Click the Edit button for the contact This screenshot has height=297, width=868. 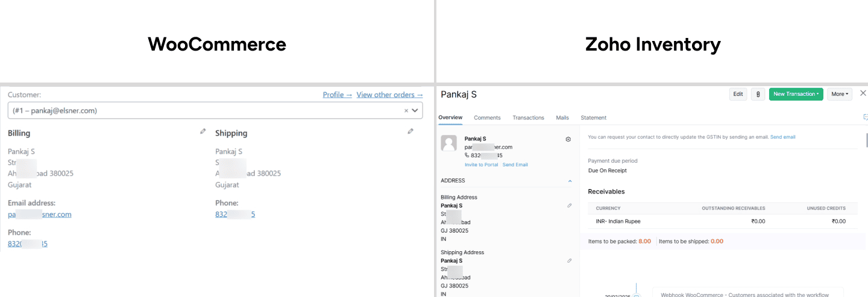coord(738,94)
